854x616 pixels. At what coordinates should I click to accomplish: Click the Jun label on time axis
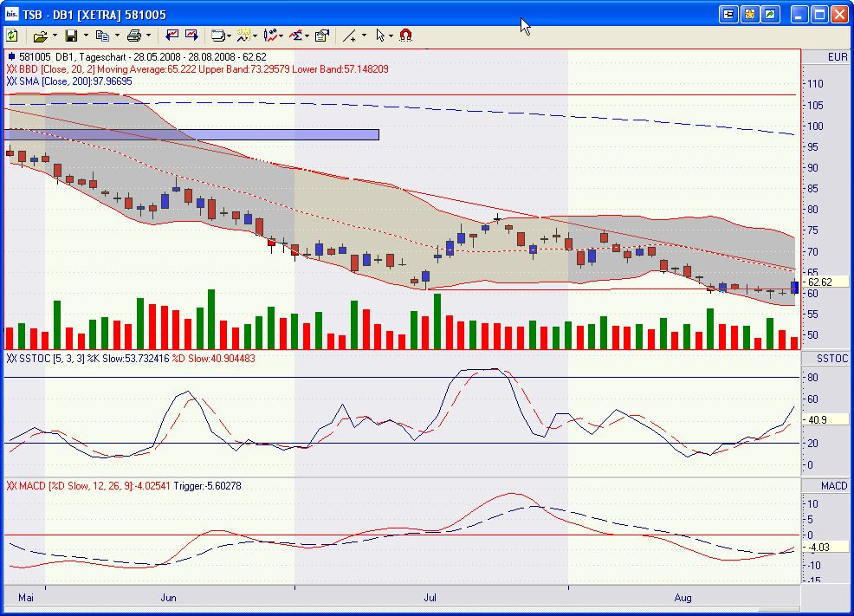[168, 598]
